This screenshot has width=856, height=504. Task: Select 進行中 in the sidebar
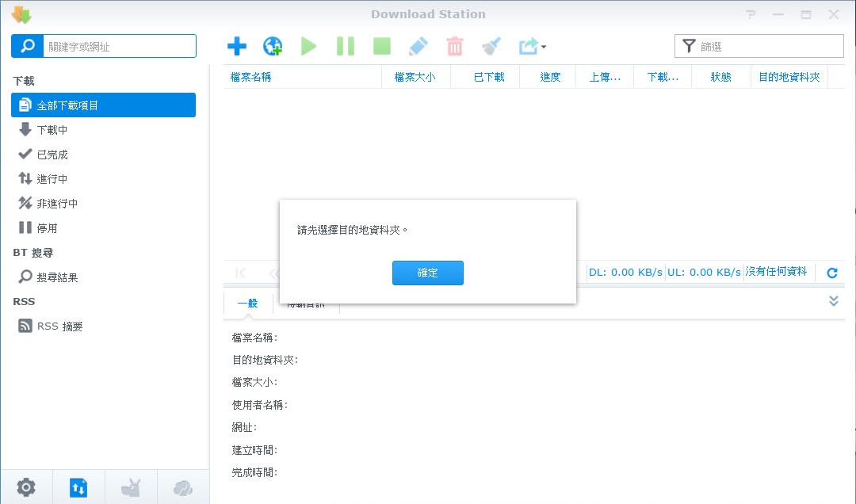(103, 179)
